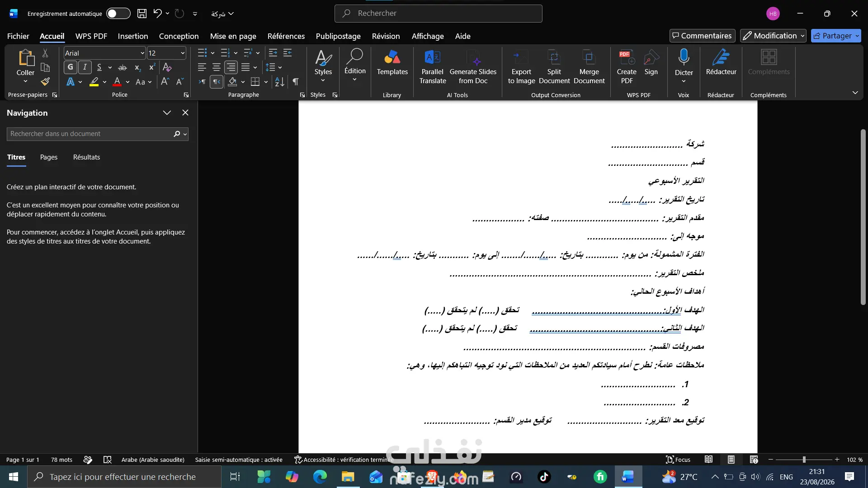
Task: Apply the yellow highlight color
Action: coord(94,82)
